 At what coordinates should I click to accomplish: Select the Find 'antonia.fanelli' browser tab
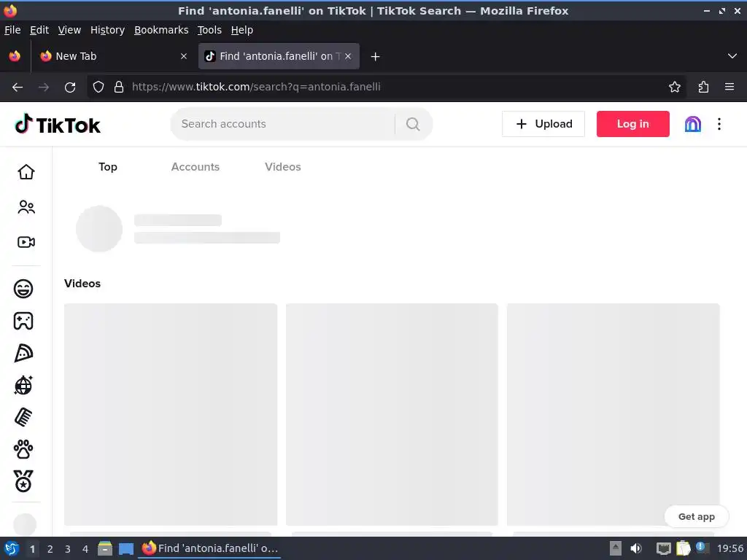(x=279, y=56)
